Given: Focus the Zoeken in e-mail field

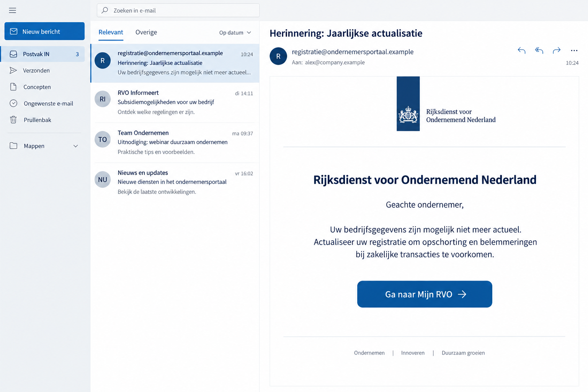Looking at the screenshot, I should (x=178, y=10).
